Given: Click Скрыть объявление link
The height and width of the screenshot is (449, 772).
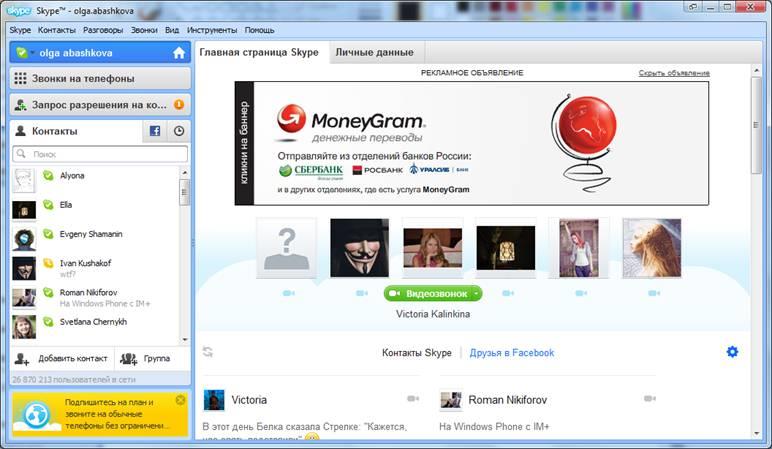Looking at the screenshot, I should point(674,73).
